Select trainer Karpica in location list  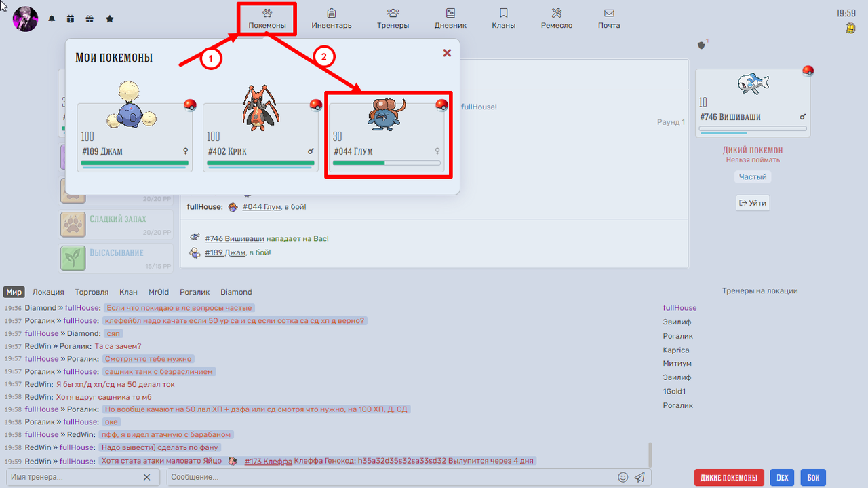coord(676,350)
